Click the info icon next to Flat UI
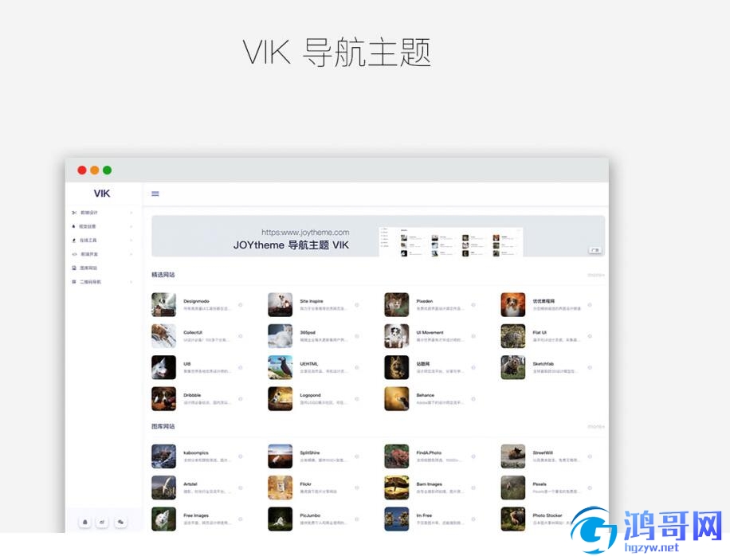Viewport: 730px width, 560px height. 590,336
